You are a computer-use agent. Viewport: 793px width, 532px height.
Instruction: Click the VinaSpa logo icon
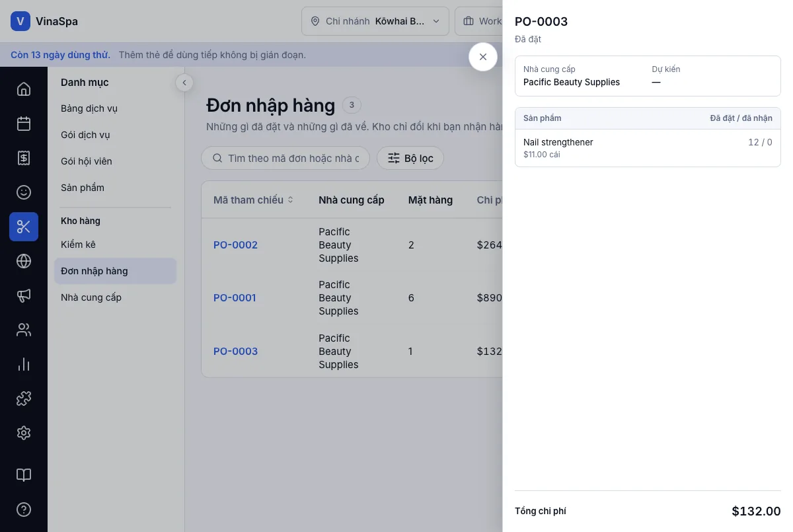pyautogui.click(x=20, y=21)
